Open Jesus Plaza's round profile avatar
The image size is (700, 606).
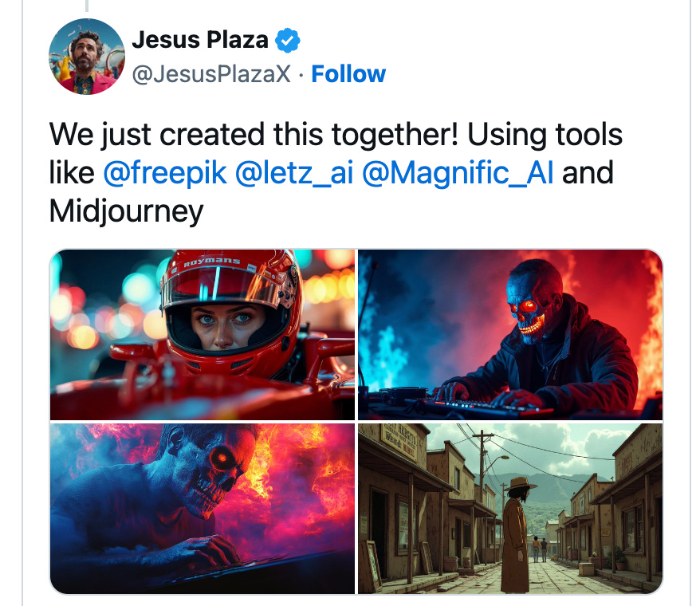click(87, 57)
